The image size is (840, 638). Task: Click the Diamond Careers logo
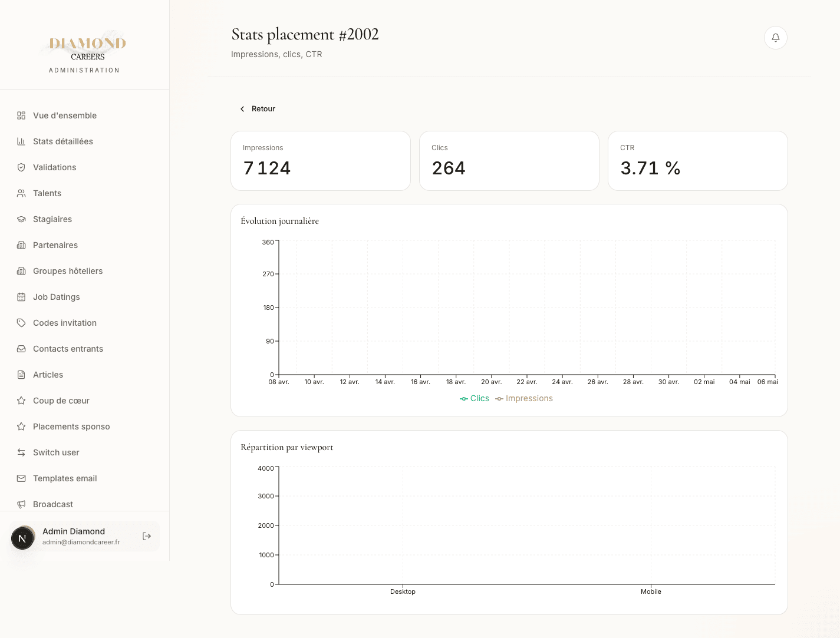pos(84,47)
